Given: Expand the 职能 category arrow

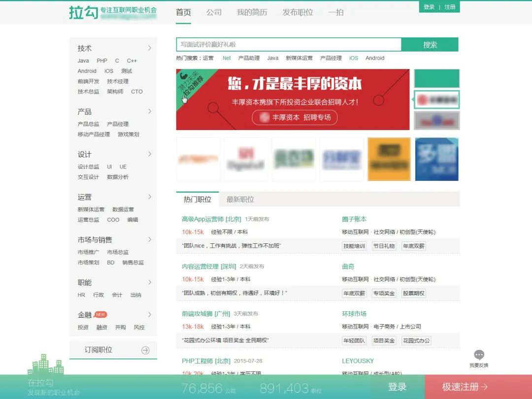Looking at the screenshot, I should tap(150, 282).
